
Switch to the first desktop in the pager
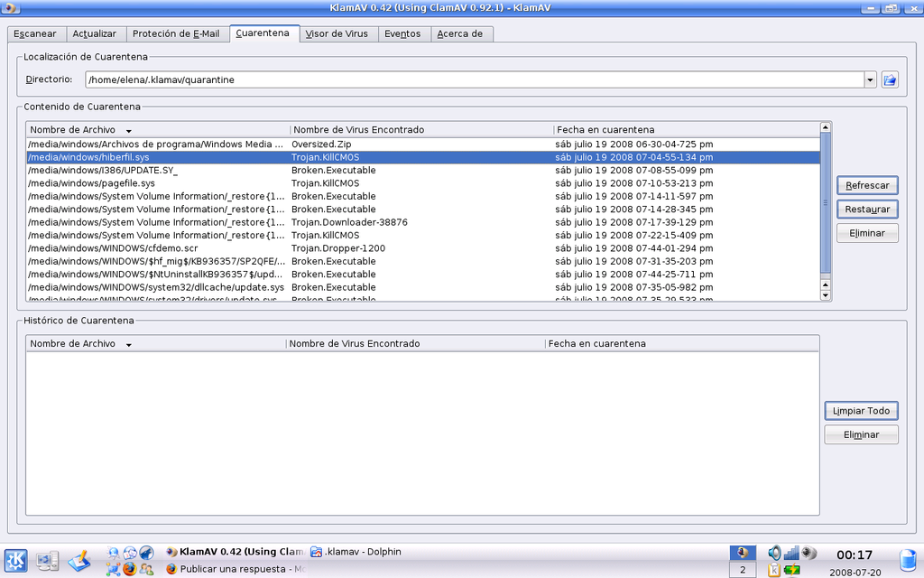(743, 553)
